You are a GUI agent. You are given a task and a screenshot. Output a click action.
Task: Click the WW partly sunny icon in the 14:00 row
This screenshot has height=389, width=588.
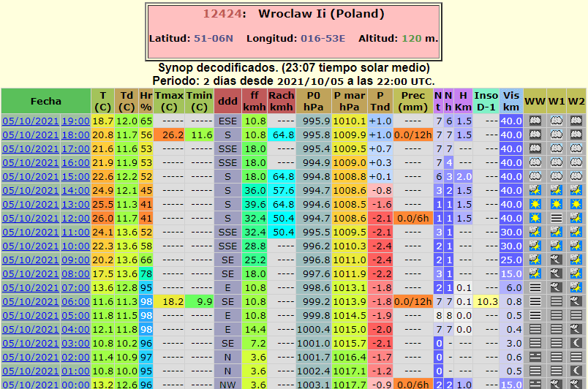(535, 190)
